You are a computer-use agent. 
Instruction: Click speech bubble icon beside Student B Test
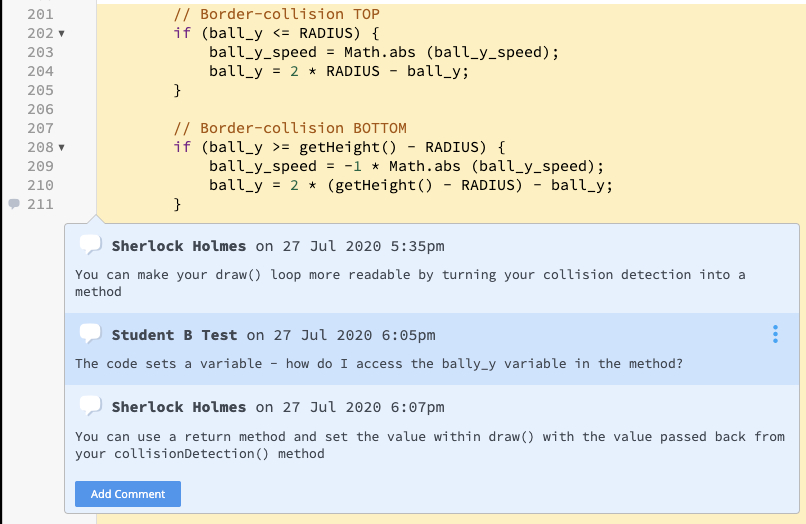tap(91, 334)
